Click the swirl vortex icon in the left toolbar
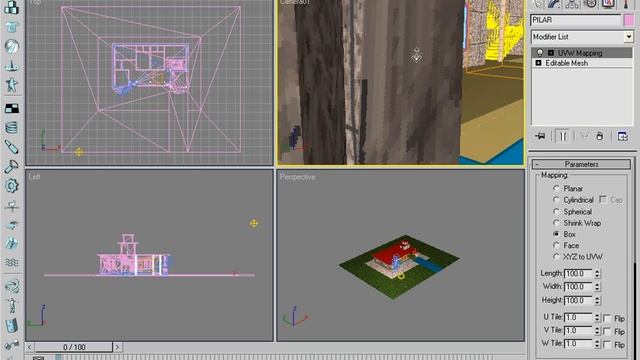Viewport: 640px width, 360px height. [x=11, y=286]
